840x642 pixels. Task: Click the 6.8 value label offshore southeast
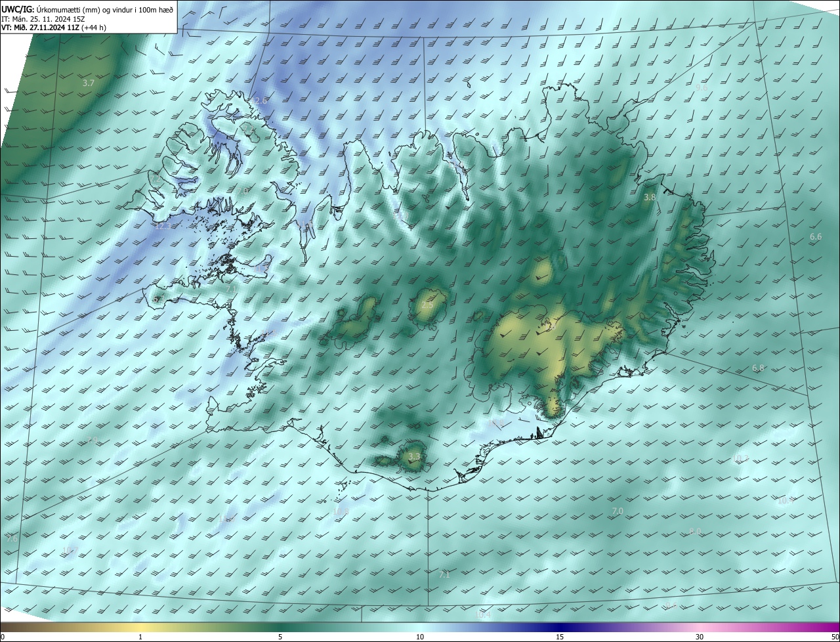click(x=758, y=368)
